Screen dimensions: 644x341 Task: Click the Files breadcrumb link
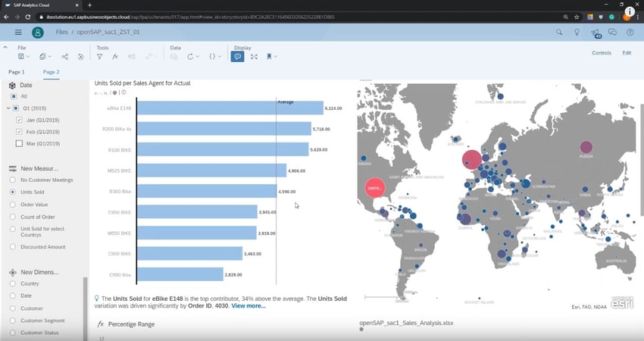tap(62, 32)
